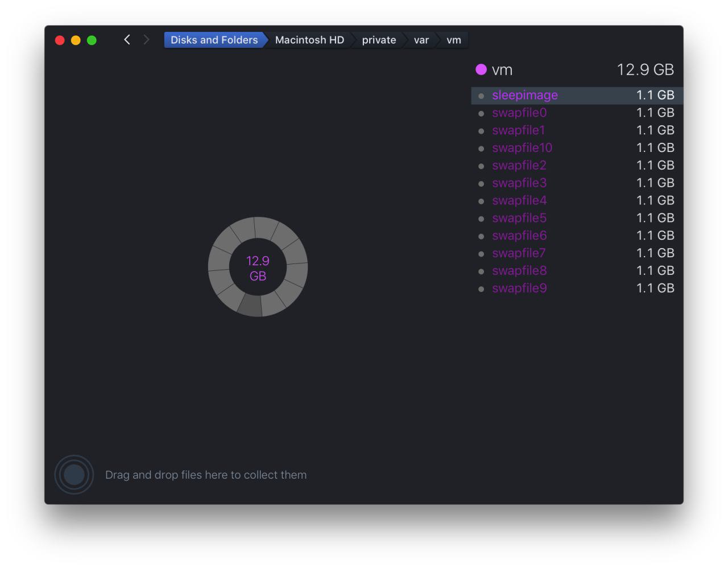Click the bullet beside swapfile0

[481, 114]
